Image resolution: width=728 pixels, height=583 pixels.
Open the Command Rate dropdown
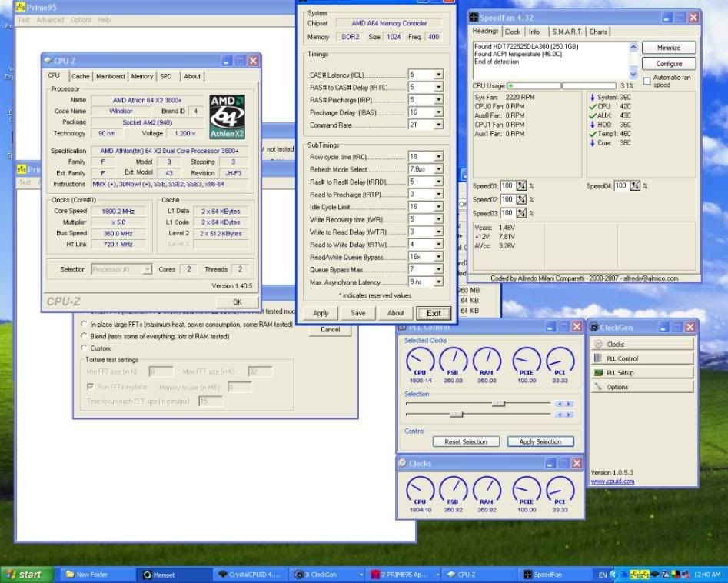click(x=438, y=125)
